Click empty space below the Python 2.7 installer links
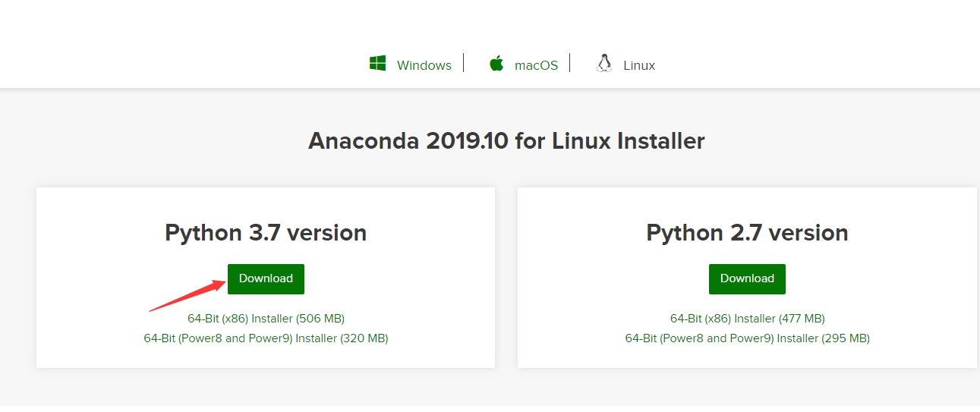Viewport: 980px width, 412px height. (x=747, y=357)
